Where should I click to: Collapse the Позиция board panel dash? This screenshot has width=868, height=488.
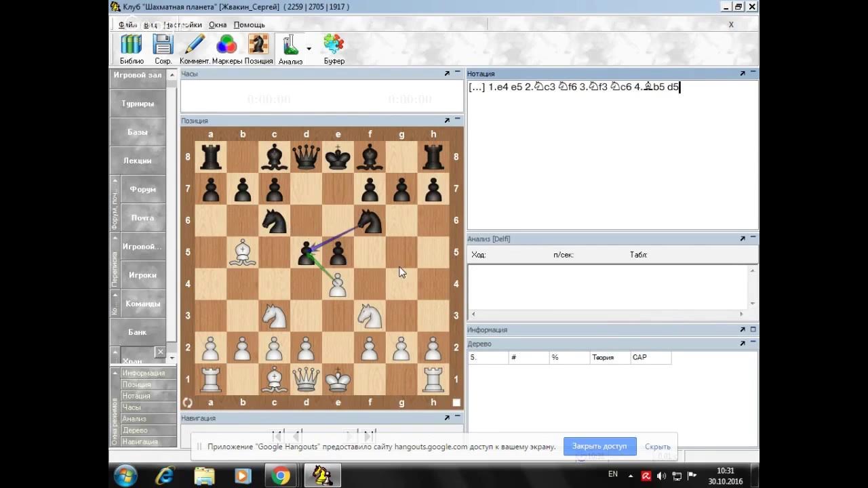pos(458,119)
